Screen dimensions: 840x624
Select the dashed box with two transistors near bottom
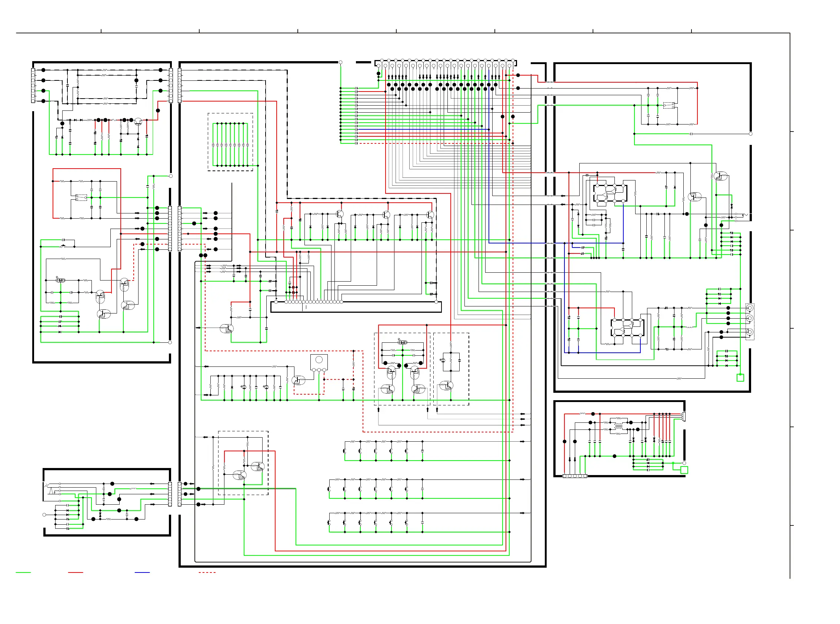tap(243, 463)
